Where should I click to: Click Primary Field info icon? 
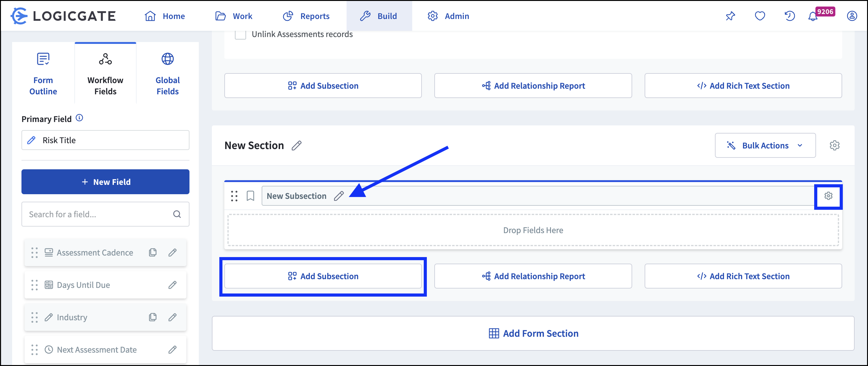tap(79, 118)
